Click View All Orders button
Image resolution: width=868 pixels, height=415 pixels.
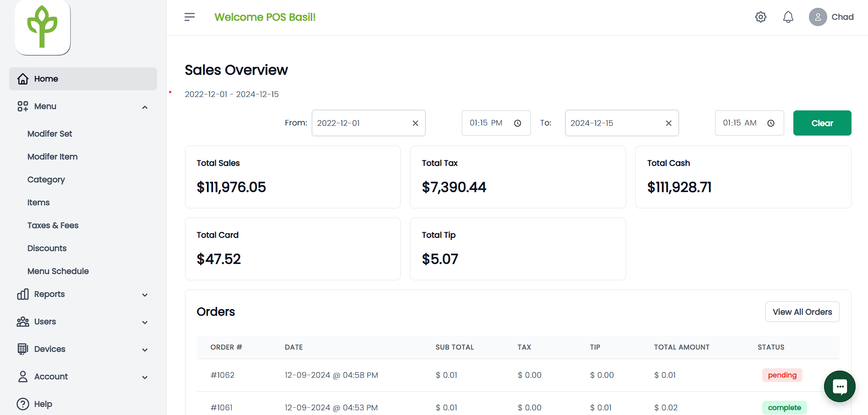pyautogui.click(x=802, y=312)
